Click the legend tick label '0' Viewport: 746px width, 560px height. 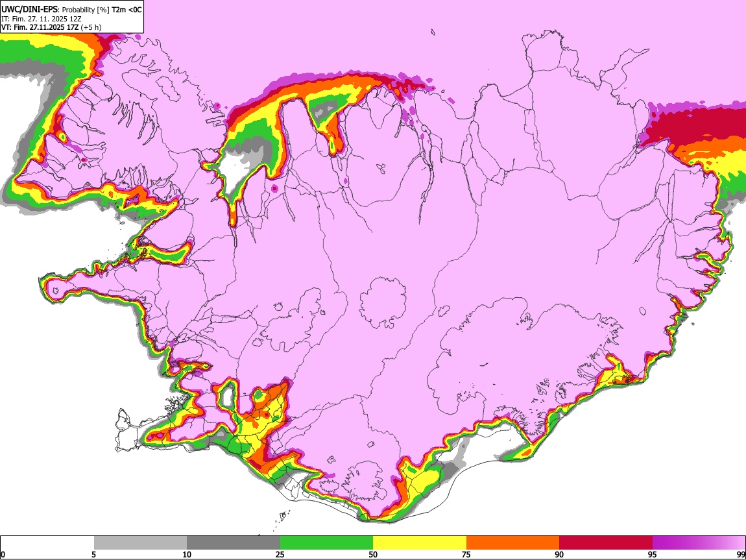[x=3, y=555]
